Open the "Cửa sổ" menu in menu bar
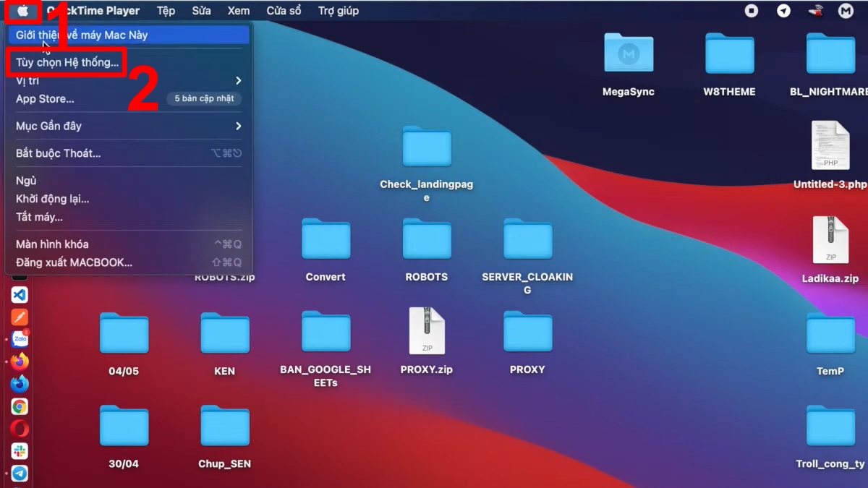The height and width of the screenshot is (488, 868). coord(284,11)
